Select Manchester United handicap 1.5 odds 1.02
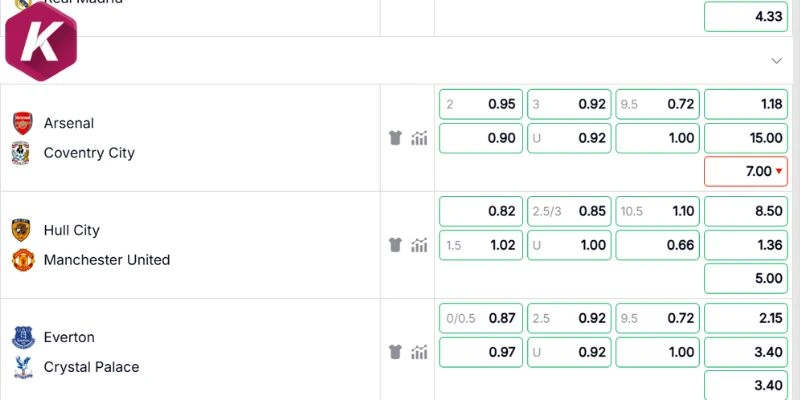 point(481,245)
